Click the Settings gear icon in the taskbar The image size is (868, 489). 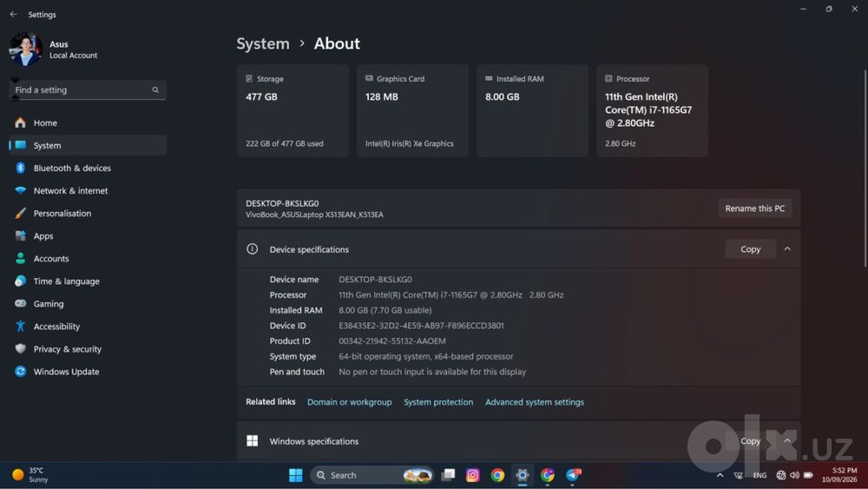522,475
